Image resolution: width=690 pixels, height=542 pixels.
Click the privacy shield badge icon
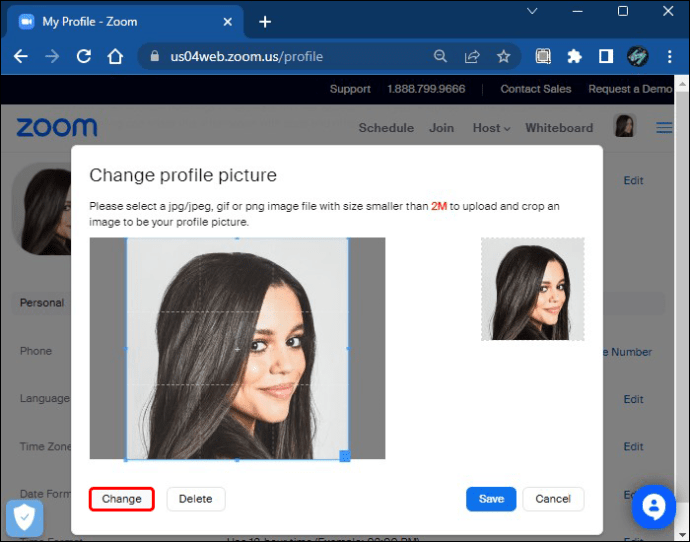point(25,517)
